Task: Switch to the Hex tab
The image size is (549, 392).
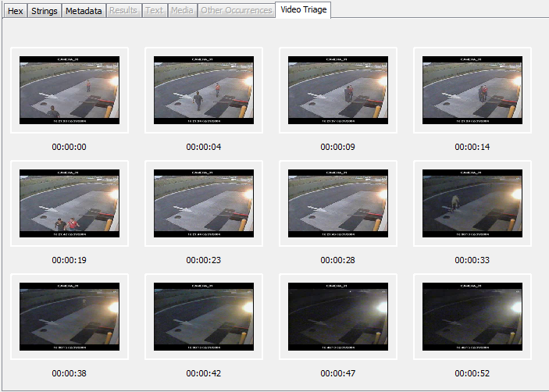Action: coord(15,11)
